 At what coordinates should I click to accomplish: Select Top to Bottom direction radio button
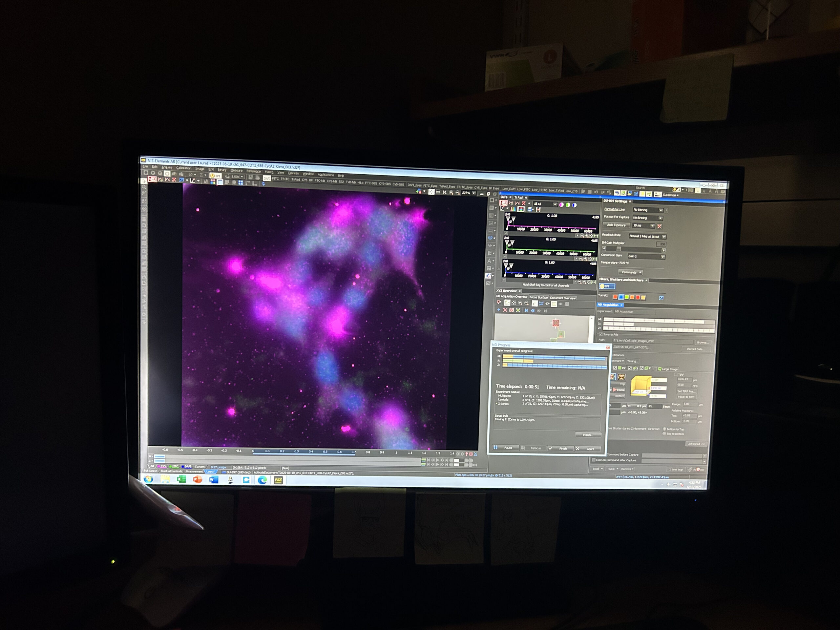(x=664, y=434)
